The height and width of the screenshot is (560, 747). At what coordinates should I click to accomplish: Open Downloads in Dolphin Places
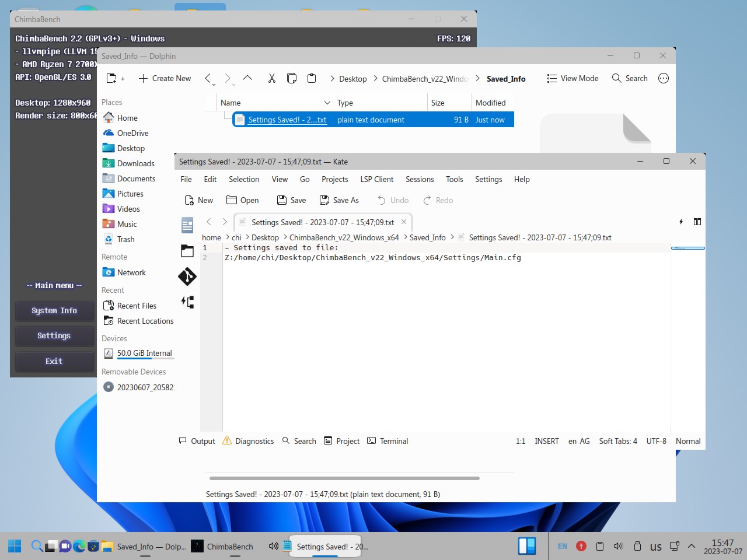pyautogui.click(x=137, y=163)
